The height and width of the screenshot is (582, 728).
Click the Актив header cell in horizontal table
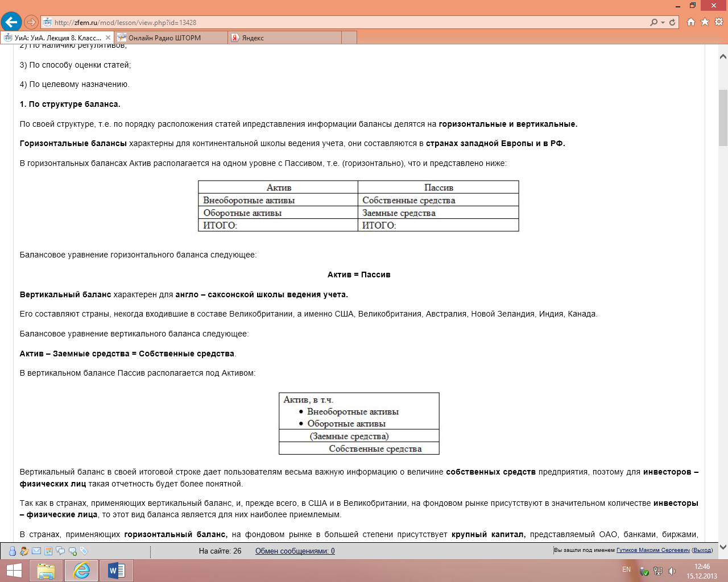(278, 187)
